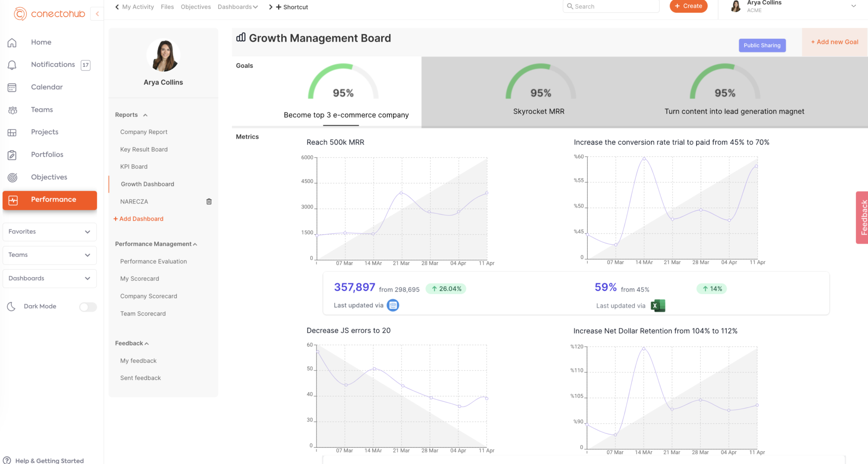Open Teams from the sidebar icon list
The image size is (868, 464).
tap(12, 109)
